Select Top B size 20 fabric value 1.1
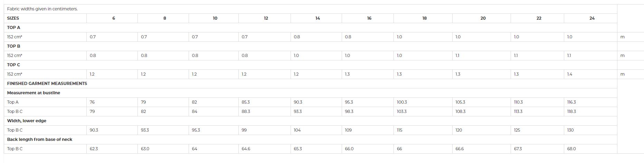Image resolution: width=644 pixels, height=163 pixels. (x=457, y=56)
